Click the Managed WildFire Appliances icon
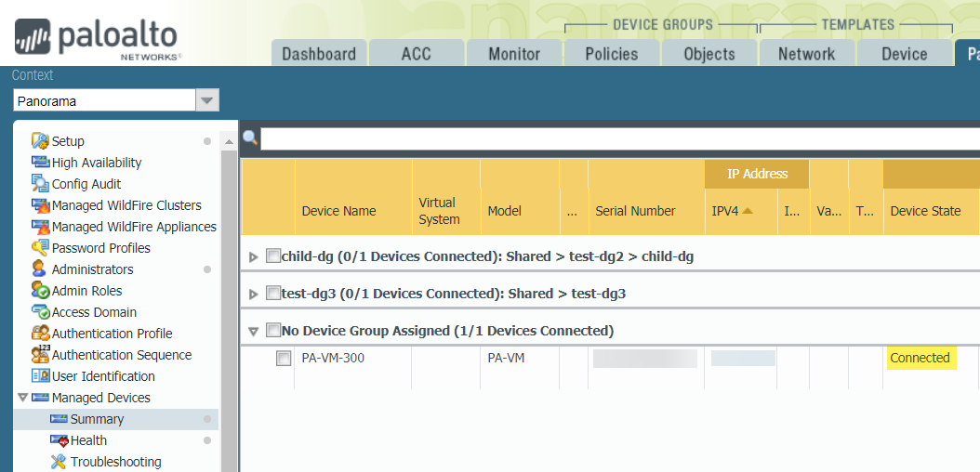The width and height of the screenshot is (980, 472). pos(40,227)
